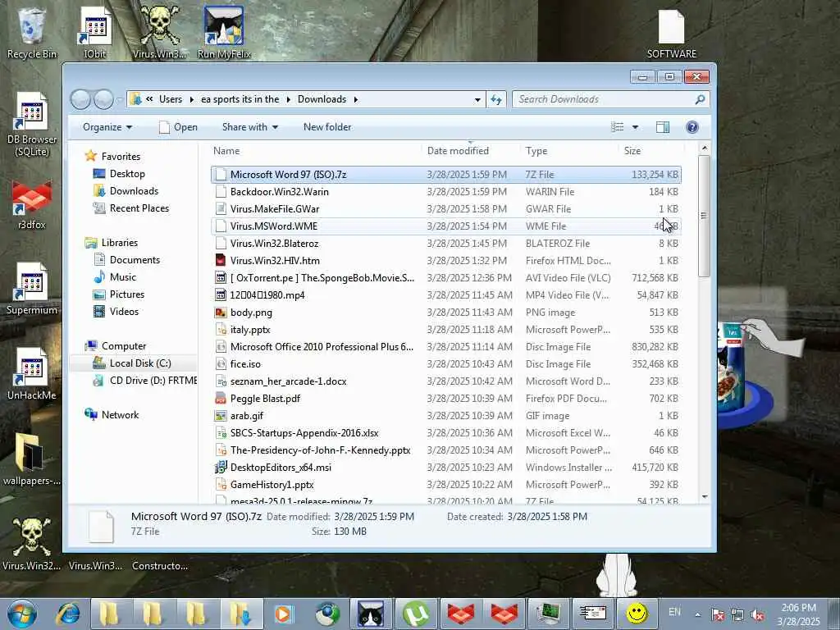Screen dimensions: 840x630
Task: Toggle the preview pane button
Action: click(x=663, y=127)
